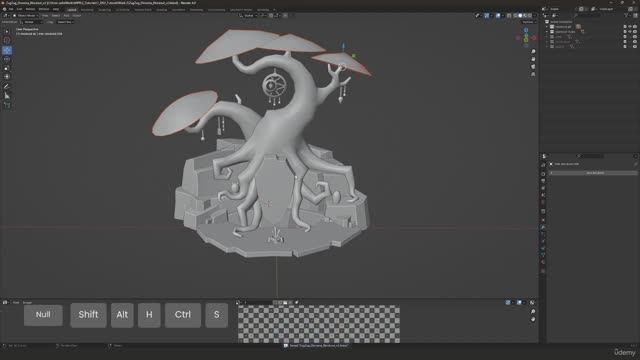Open the Render menu

[31, 9]
